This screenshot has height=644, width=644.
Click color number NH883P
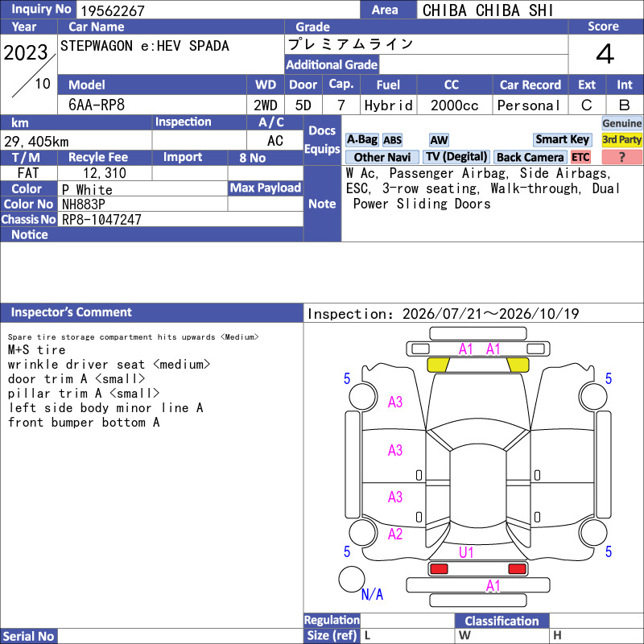pos(84,204)
